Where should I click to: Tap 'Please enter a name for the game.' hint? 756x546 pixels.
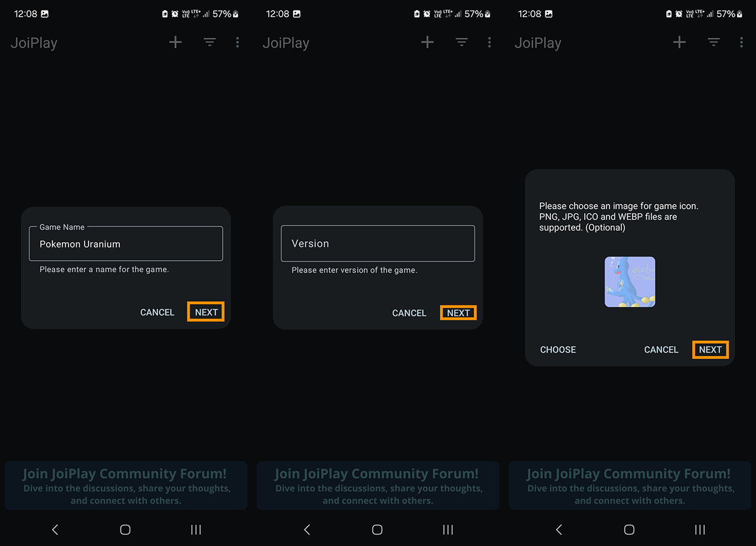pyautogui.click(x=105, y=269)
